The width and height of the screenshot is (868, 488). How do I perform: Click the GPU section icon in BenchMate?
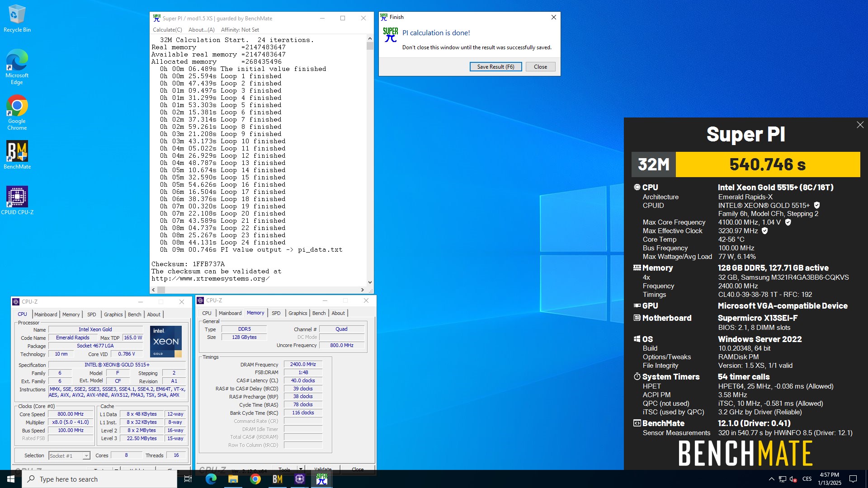[637, 305]
